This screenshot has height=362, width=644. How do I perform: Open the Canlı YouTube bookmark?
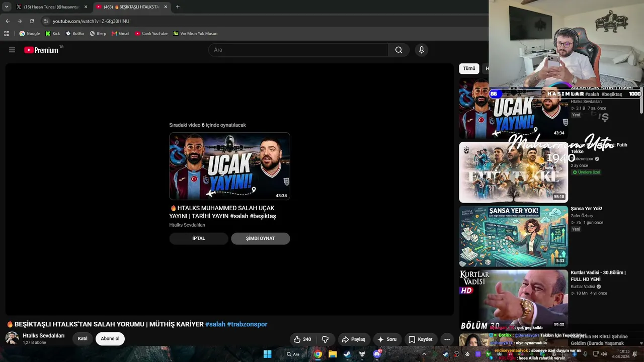pyautogui.click(x=151, y=34)
